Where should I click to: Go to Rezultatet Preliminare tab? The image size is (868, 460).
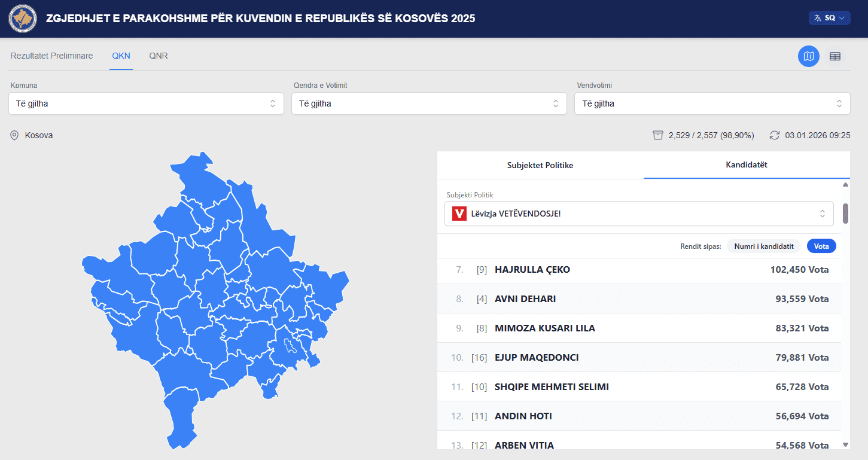pos(51,56)
